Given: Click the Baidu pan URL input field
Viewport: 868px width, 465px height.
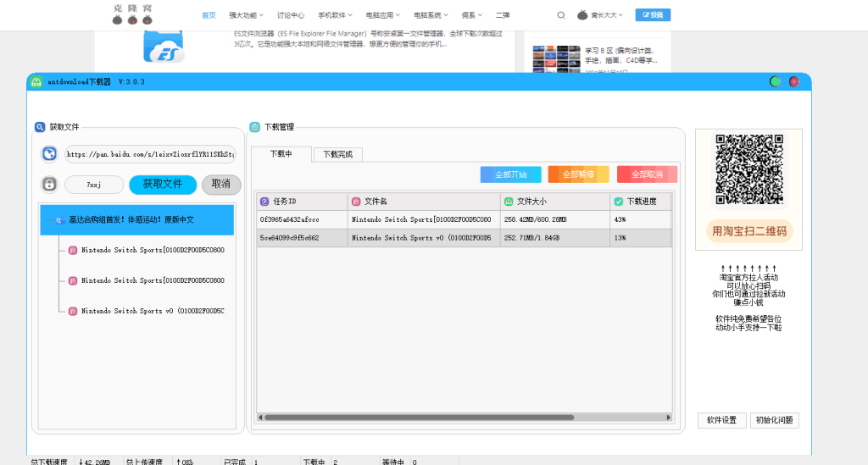Looking at the screenshot, I should (x=150, y=154).
